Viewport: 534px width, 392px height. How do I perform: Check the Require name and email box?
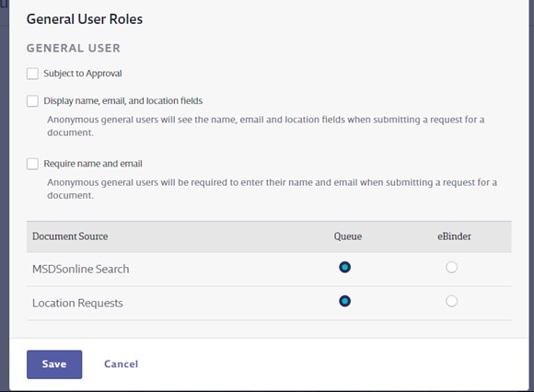tap(32, 164)
